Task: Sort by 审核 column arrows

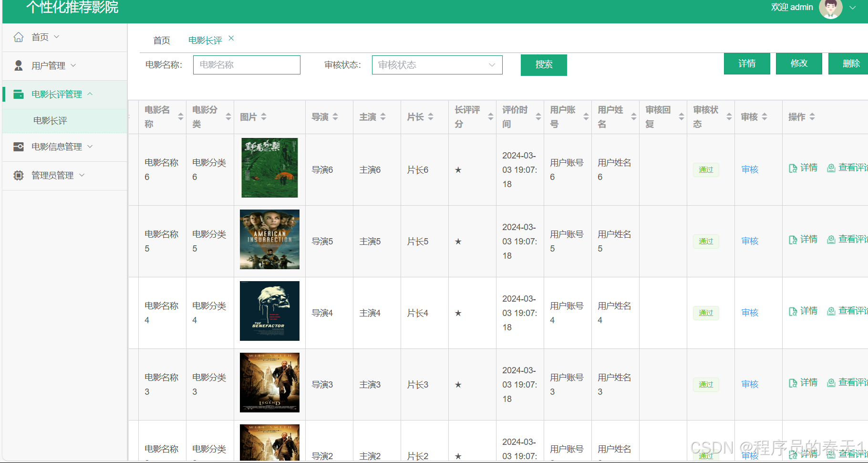Action: 765,117
